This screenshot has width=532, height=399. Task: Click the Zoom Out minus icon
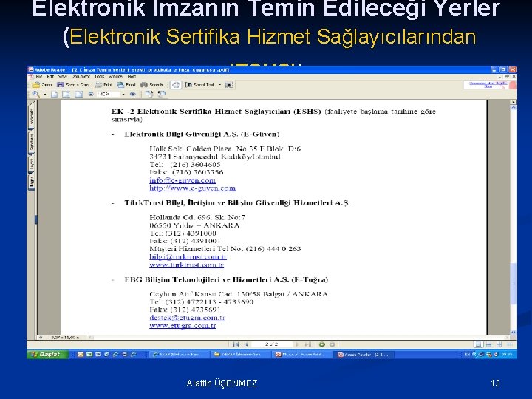tap(91, 94)
